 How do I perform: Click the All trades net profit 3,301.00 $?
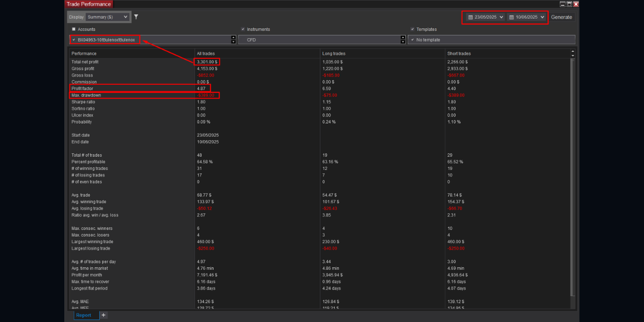coord(207,62)
